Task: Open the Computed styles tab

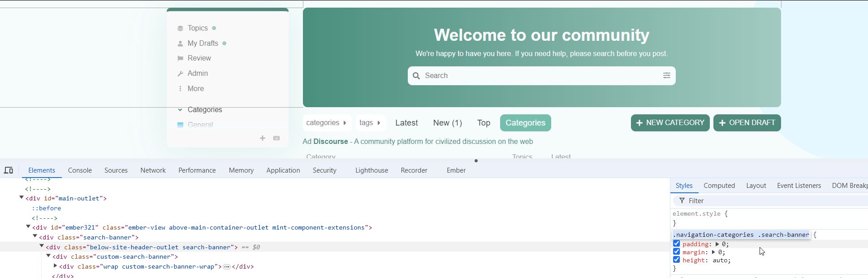Action: (x=719, y=186)
